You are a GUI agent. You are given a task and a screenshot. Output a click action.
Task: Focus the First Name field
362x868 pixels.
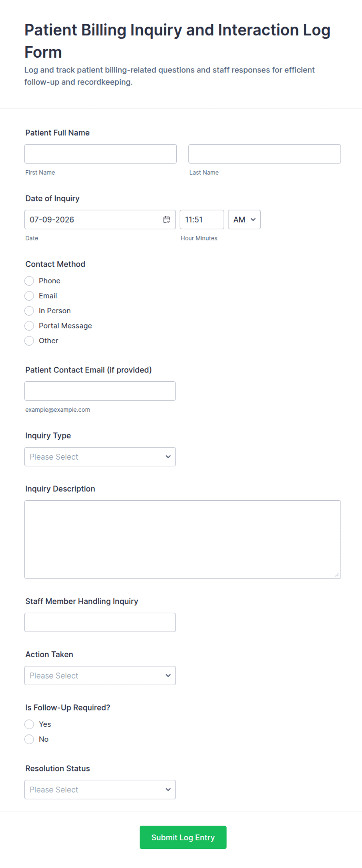pyautogui.click(x=100, y=154)
